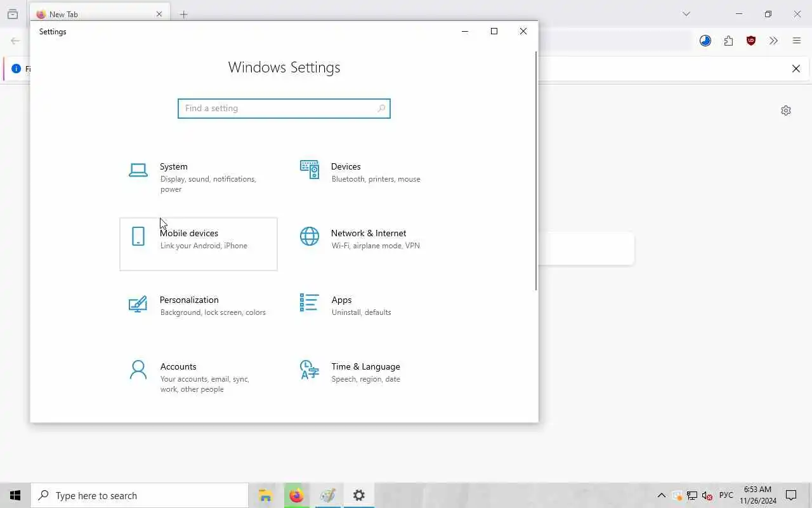Expand the list all tabs dropdown

click(x=686, y=14)
